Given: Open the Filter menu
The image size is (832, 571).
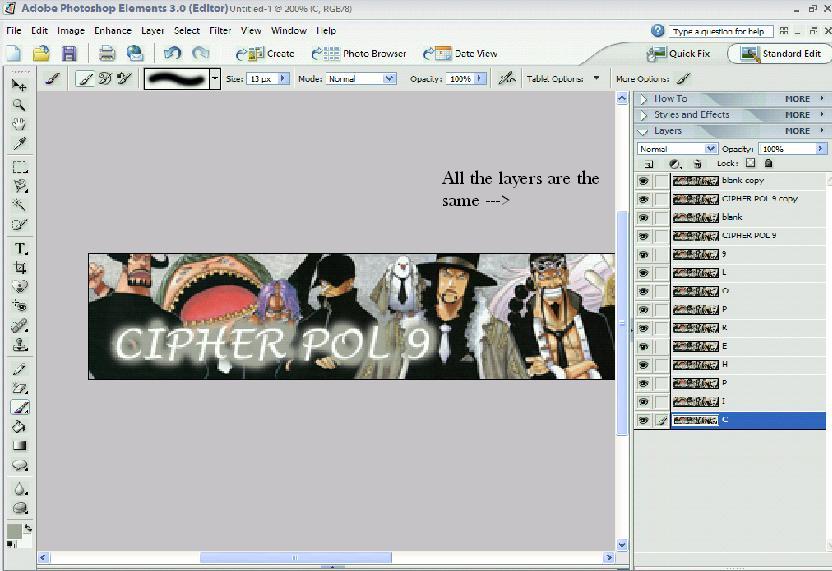Looking at the screenshot, I should coord(220,31).
